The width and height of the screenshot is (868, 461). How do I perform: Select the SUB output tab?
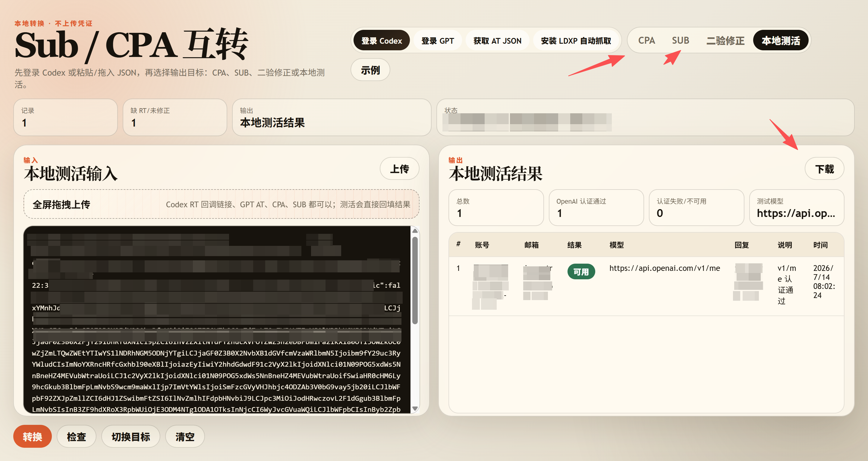click(x=680, y=40)
